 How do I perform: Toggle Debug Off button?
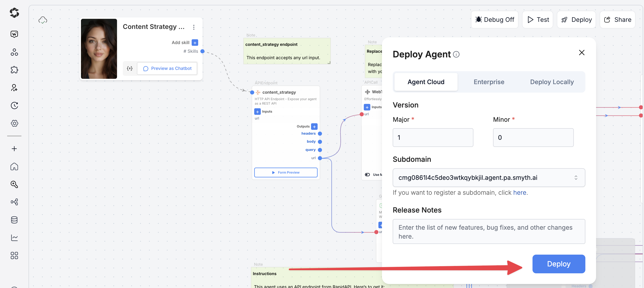(495, 19)
